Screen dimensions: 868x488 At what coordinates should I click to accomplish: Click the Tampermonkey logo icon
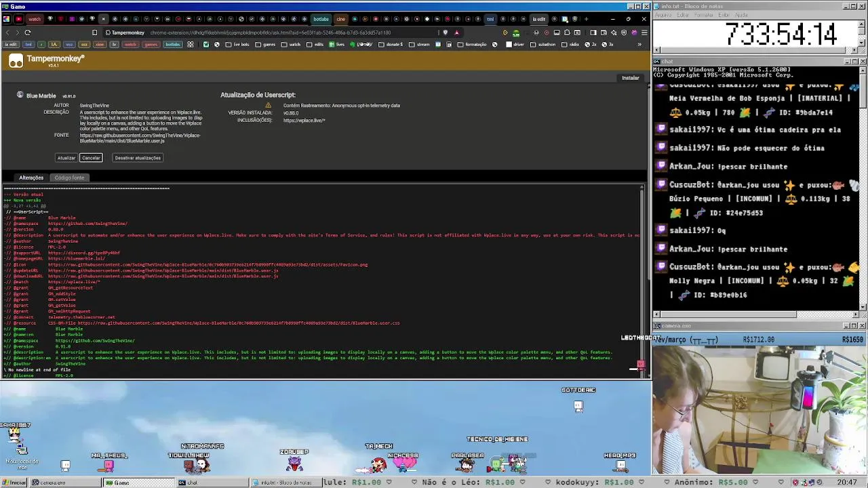tap(16, 61)
